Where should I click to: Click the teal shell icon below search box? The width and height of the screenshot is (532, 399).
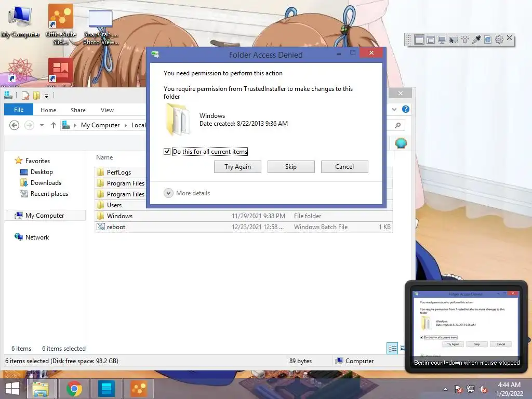coord(401,143)
